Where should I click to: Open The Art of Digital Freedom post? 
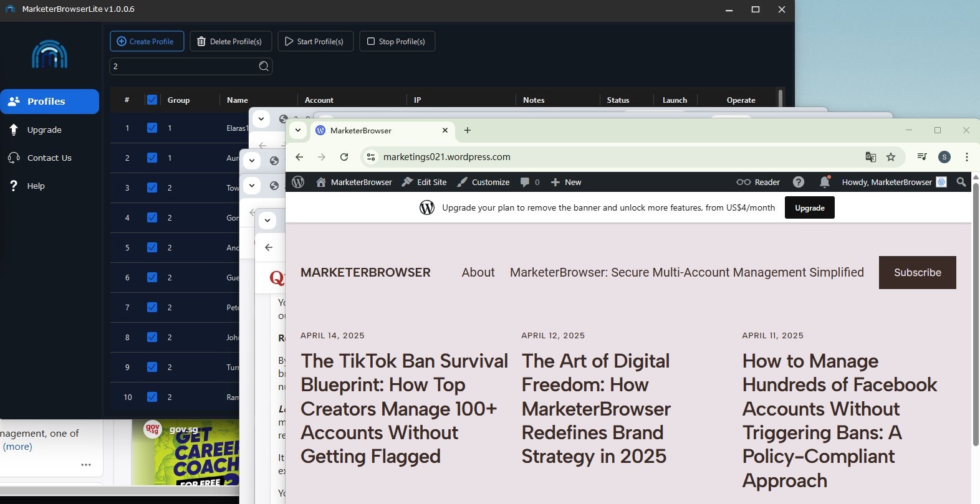click(x=596, y=409)
